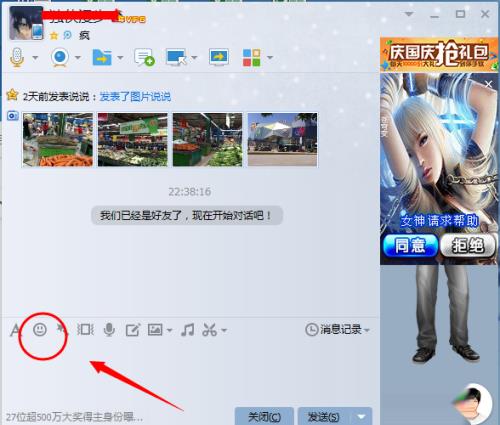Image resolution: width=500 pixels, height=425 pixels.
Task: Click message input text area
Action: [x=190, y=372]
